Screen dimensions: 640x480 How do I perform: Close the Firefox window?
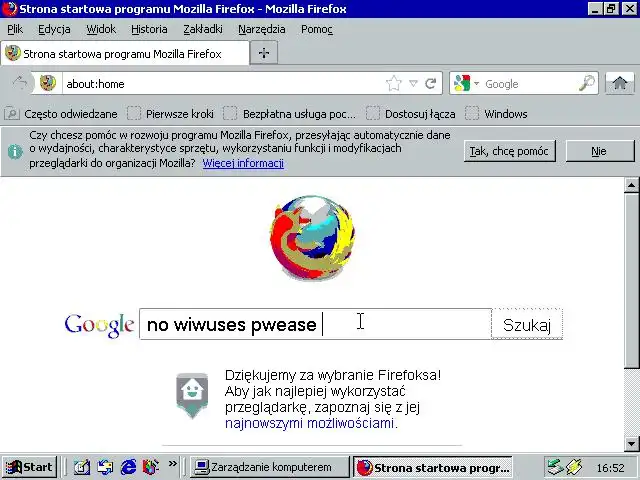point(629,9)
